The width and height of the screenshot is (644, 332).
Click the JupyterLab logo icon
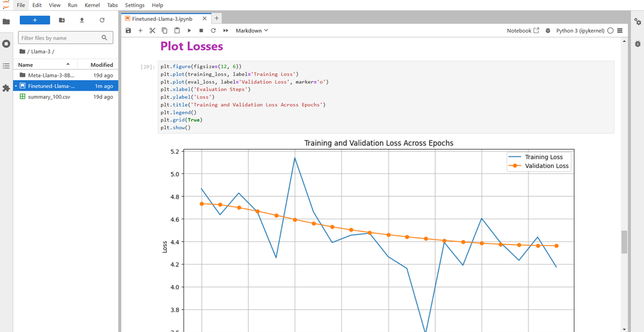click(6, 3)
